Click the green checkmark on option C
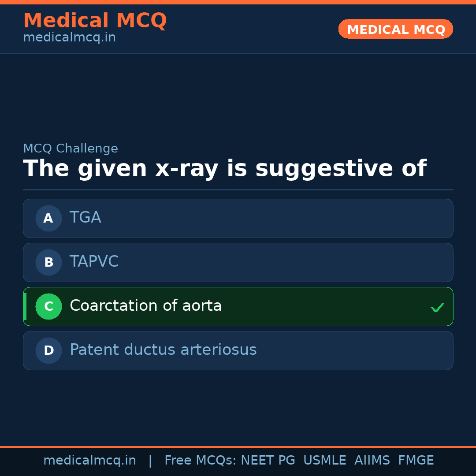Image resolution: width=476 pixels, height=476 pixels. tap(438, 307)
